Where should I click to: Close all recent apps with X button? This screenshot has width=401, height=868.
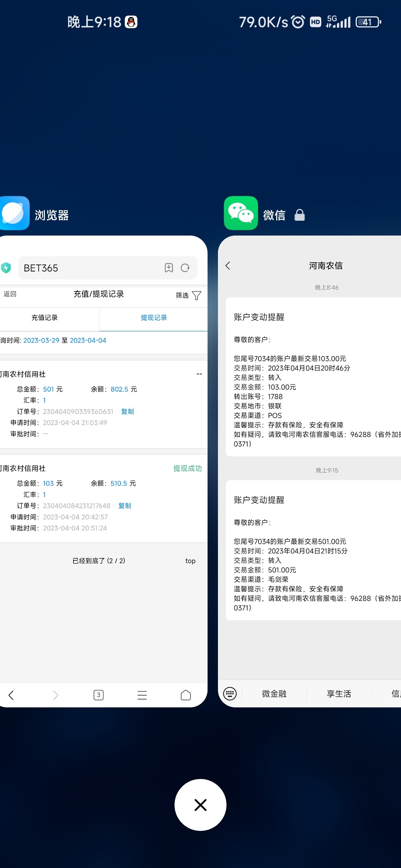[200, 805]
